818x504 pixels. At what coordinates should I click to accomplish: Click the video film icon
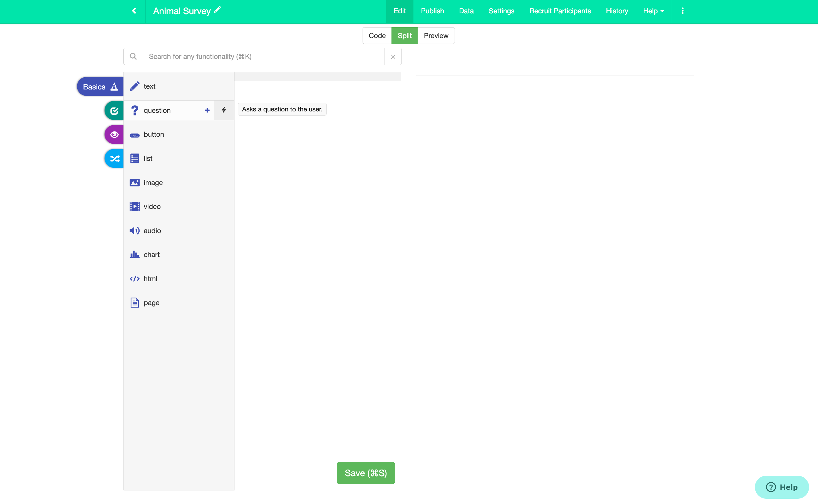coord(134,207)
